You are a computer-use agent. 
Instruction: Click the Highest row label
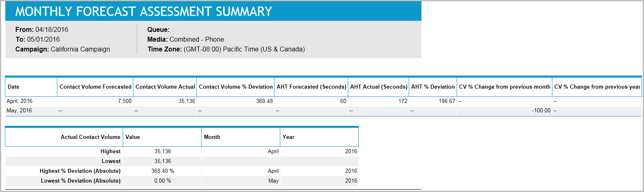[x=110, y=151]
